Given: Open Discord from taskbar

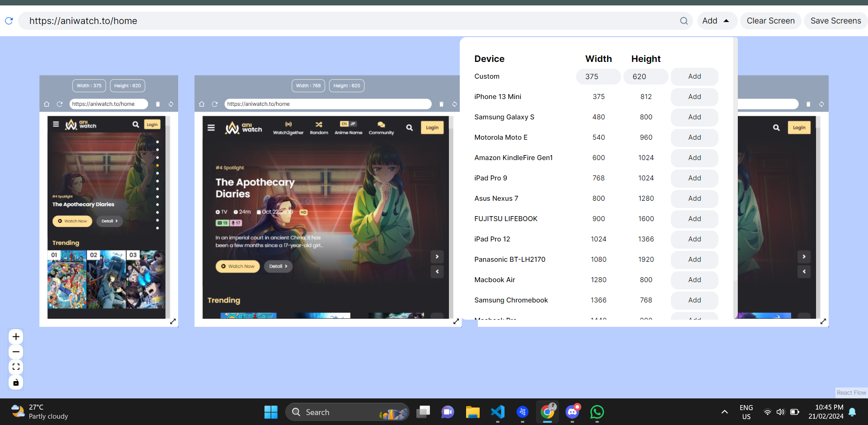Looking at the screenshot, I should point(572,412).
